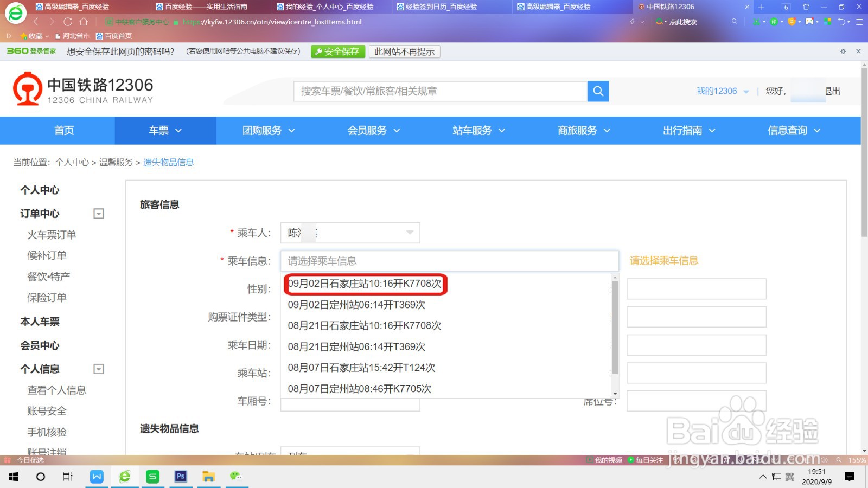Screen dimensions: 868x488
Task: Expand the 出行指南 navigation menu
Action: (x=689, y=131)
